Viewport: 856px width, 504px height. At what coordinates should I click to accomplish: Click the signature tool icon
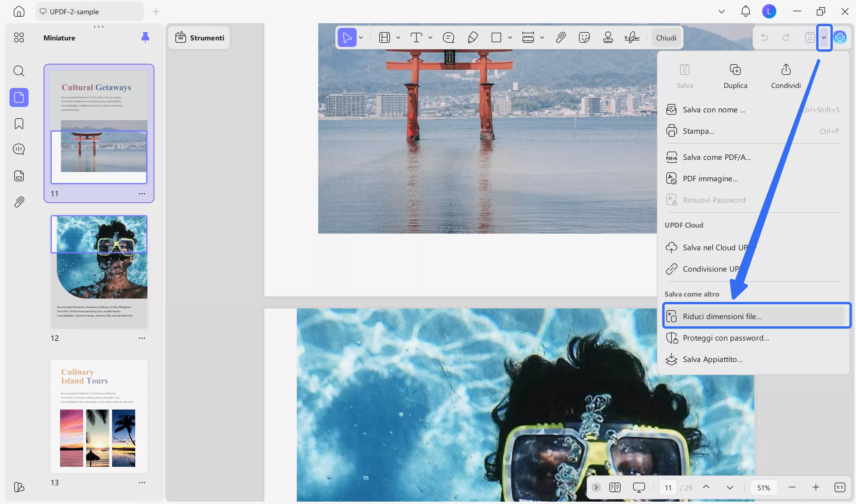(x=632, y=37)
